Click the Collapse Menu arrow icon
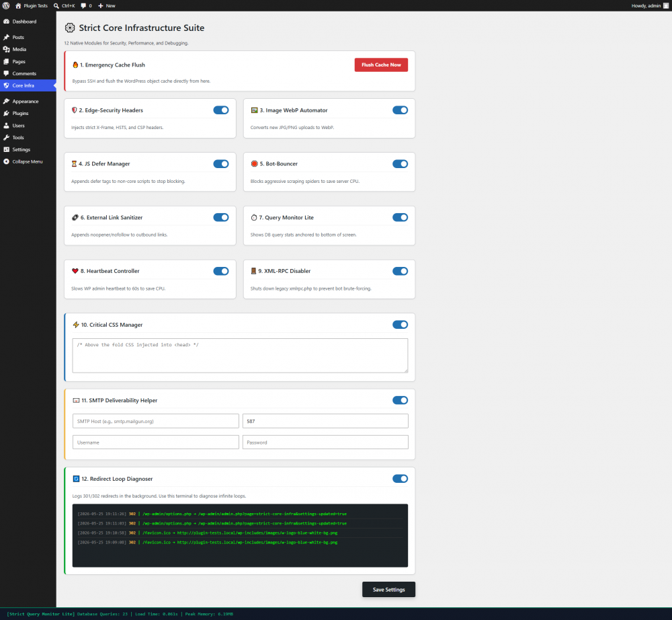 point(7,161)
